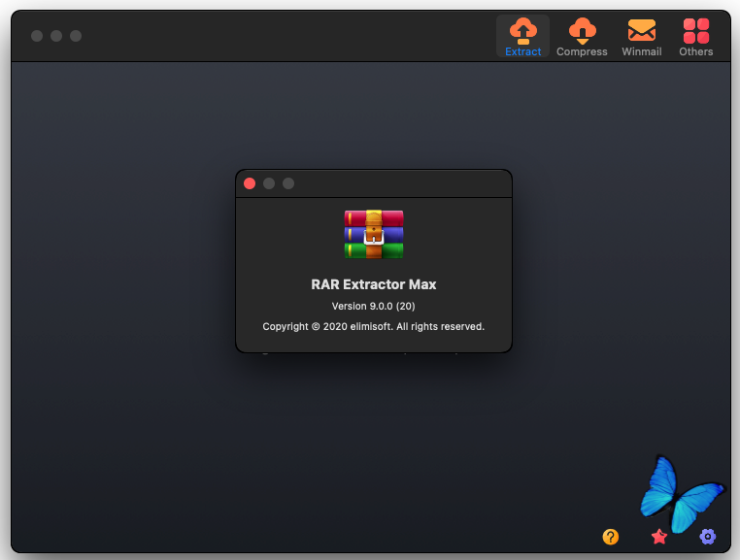Click the main window's dimmed close button

point(37,36)
